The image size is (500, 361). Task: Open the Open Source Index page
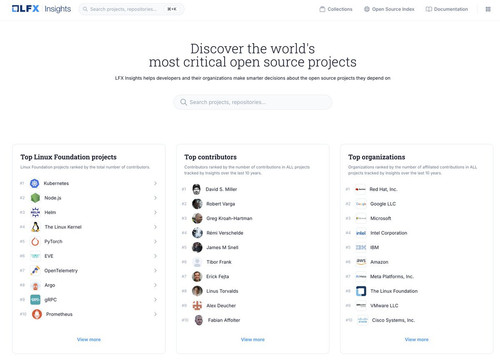point(389,9)
